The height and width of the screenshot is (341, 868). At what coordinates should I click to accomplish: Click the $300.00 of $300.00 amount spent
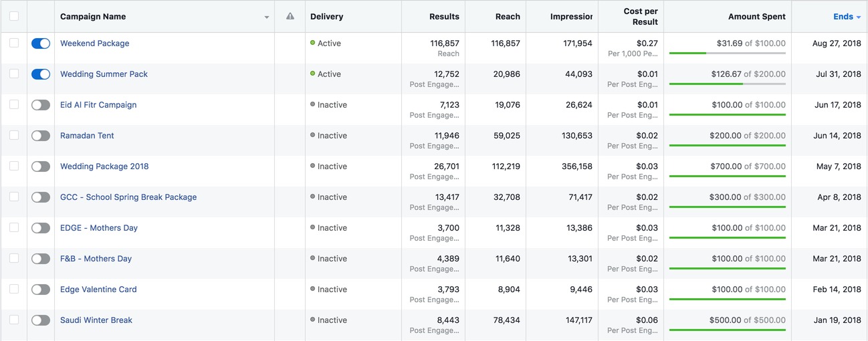pos(748,197)
